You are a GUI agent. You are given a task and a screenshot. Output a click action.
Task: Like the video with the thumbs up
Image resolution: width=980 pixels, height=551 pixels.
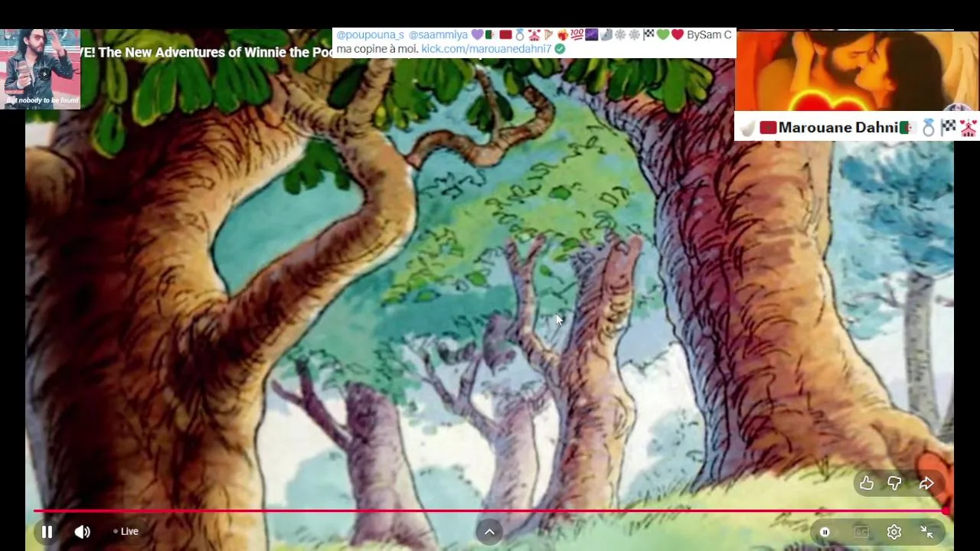867,483
